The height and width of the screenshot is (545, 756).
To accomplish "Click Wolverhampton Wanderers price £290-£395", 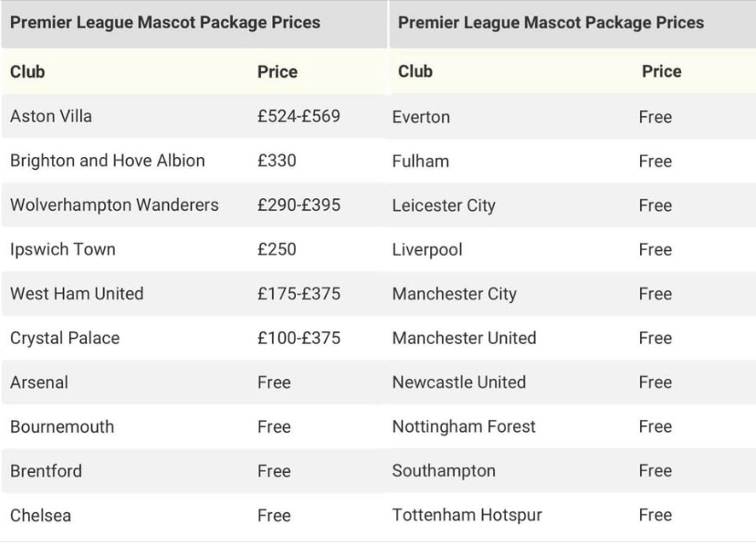I will pyautogui.click(x=299, y=204).
